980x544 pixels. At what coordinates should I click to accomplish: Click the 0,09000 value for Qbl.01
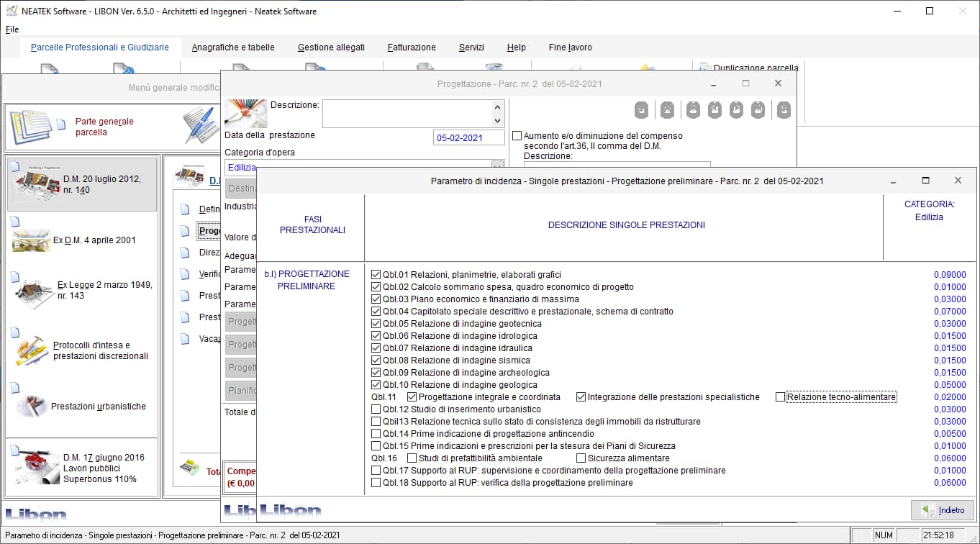click(x=950, y=275)
